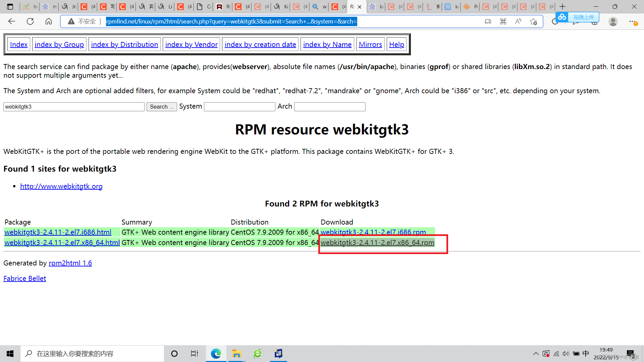The height and width of the screenshot is (362, 644).
Task: Add this page to favorites
Action: [x=533, y=21]
